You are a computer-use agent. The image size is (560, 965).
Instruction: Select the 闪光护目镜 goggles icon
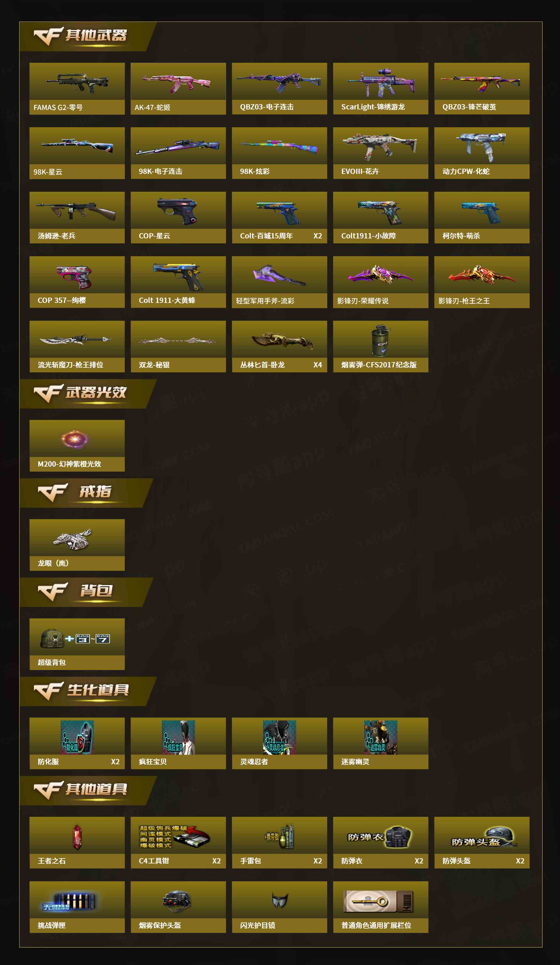coord(280,900)
